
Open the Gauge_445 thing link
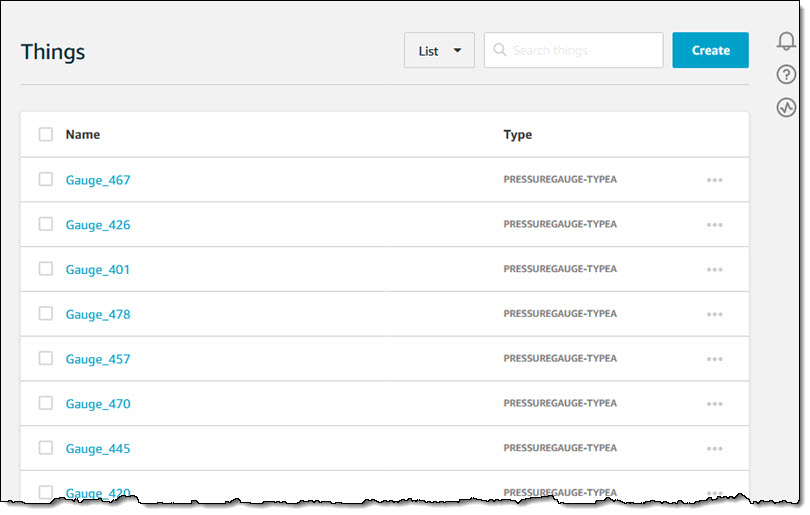point(98,449)
